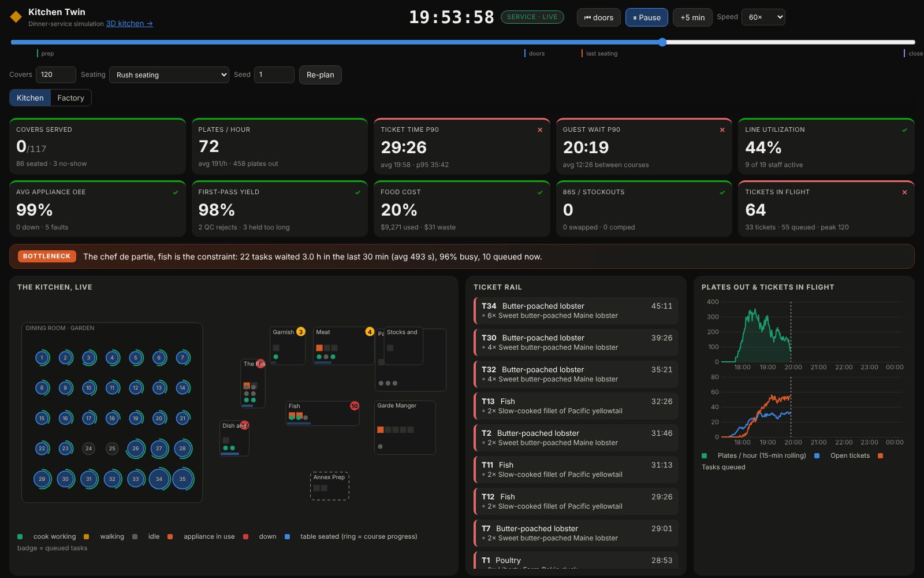Click the prep marker on the timeline
Viewport: 924px width, 578px height.
pyautogui.click(x=46, y=53)
